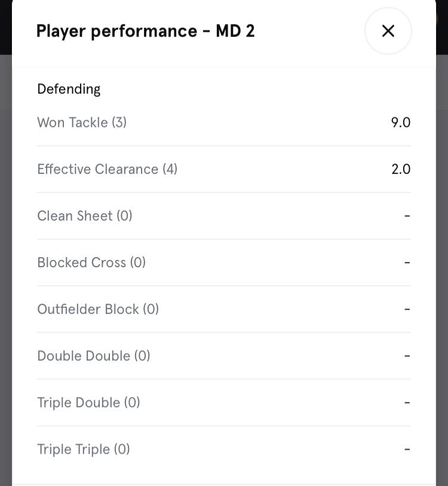Click the dash value beside Outfielder Block
Viewport: 448px width, 486px height.
[407, 309]
